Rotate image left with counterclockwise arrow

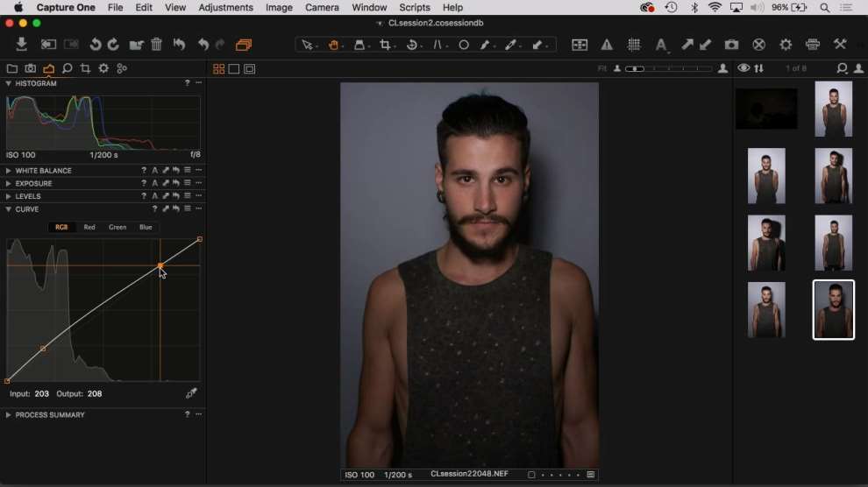[x=96, y=44]
